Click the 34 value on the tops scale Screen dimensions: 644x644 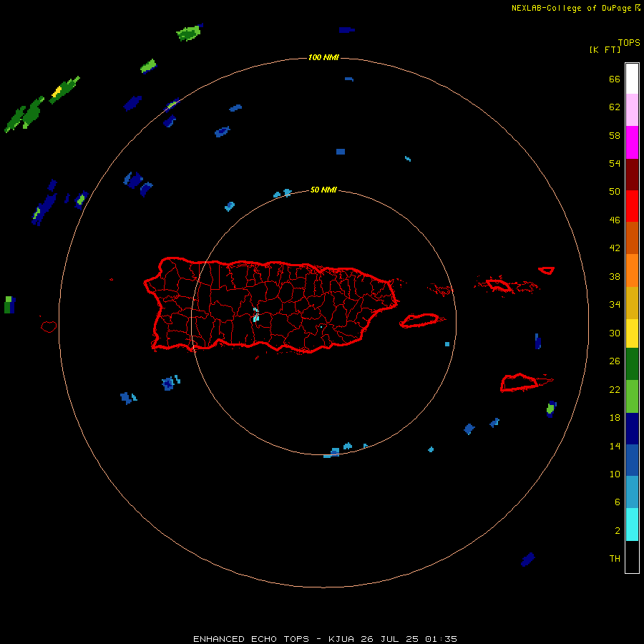615,304
